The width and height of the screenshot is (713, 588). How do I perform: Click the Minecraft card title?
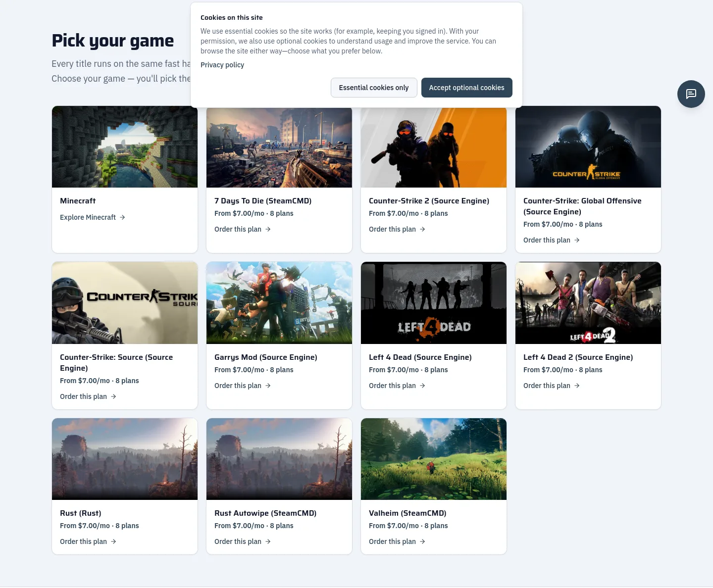(x=78, y=201)
